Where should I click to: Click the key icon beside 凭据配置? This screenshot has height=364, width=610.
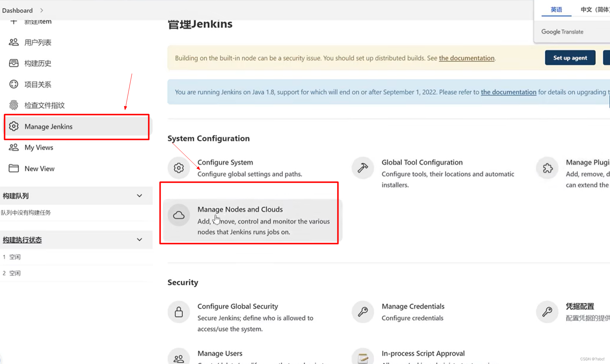click(547, 312)
